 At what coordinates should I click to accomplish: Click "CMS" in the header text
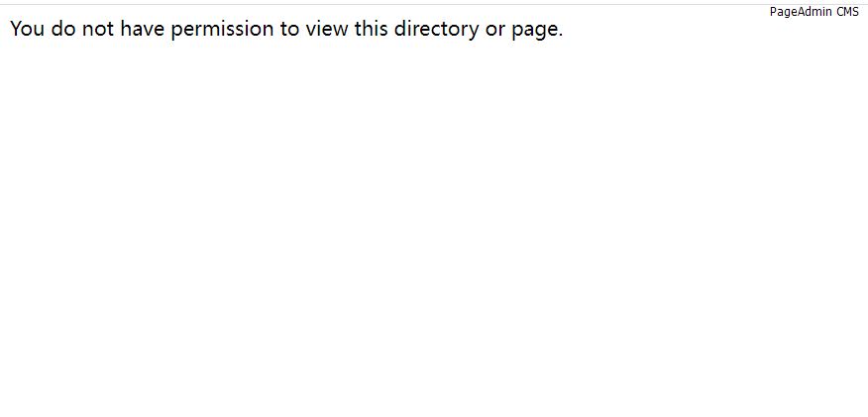tap(848, 12)
